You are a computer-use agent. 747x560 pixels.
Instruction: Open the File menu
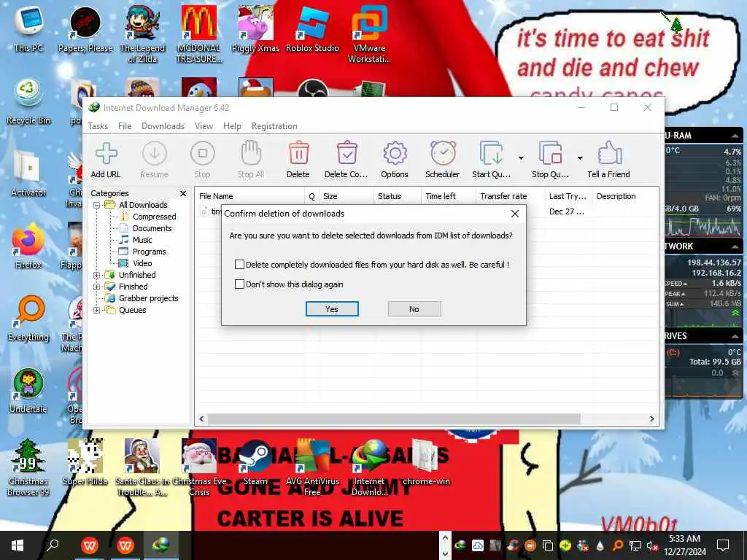pos(125,126)
